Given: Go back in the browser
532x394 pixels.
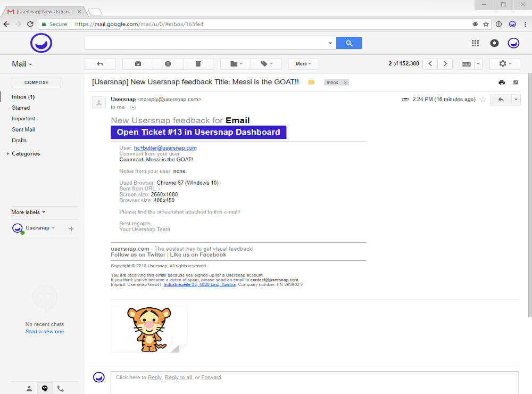Looking at the screenshot, I should (6, 24).
